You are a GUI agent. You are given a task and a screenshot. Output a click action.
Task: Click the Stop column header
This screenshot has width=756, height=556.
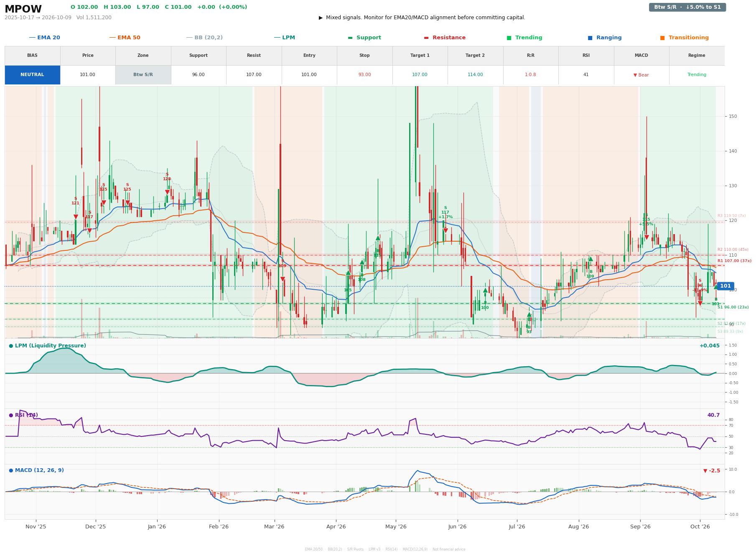364,56
